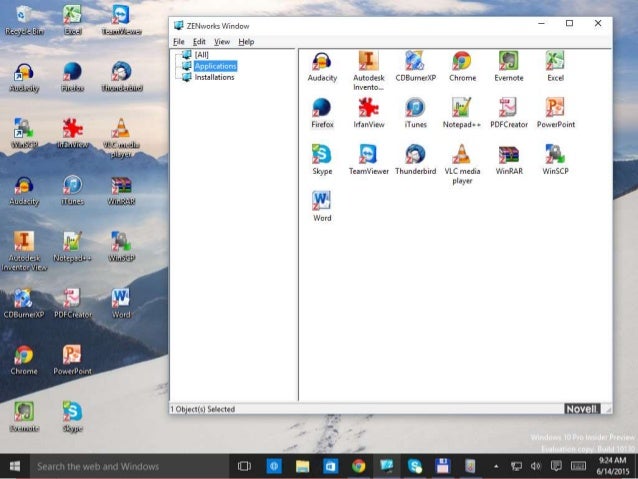Select Autodesk Inventor View desktop shortcut
Image resolution: width=638 pixels, height=479 pixels.
point(24,252)
